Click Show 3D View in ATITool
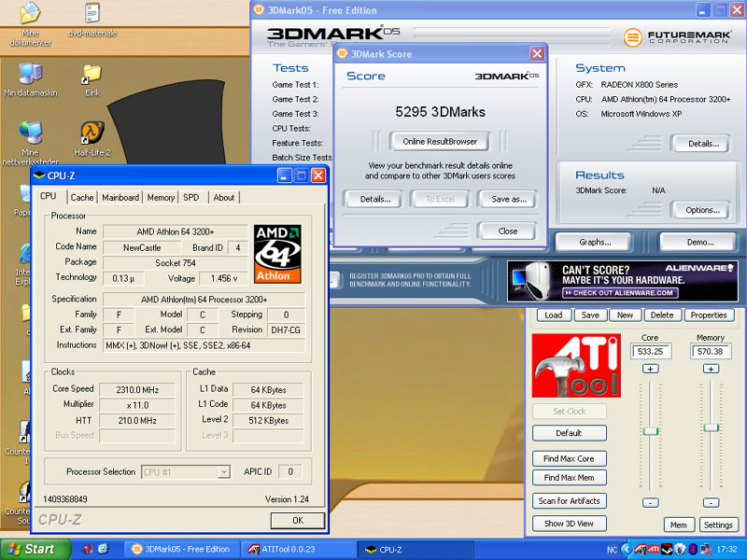The width and height of the screenshot is (747, 560). pyautogui.click(x=569, y=524)
